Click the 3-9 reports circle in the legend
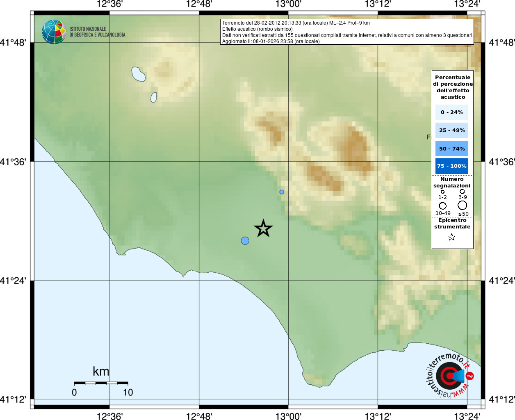The image size is (515, 420). click(462, 192)
